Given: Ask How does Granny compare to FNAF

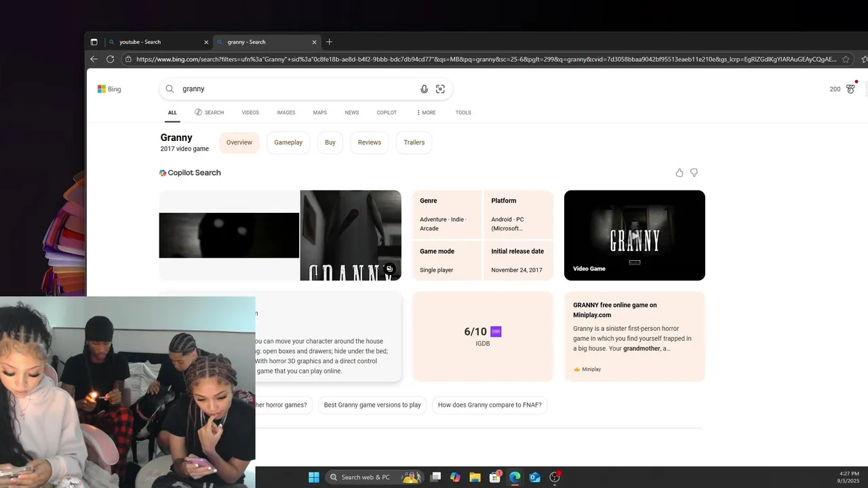Looking at the screenshot, I should click(490, 405).
